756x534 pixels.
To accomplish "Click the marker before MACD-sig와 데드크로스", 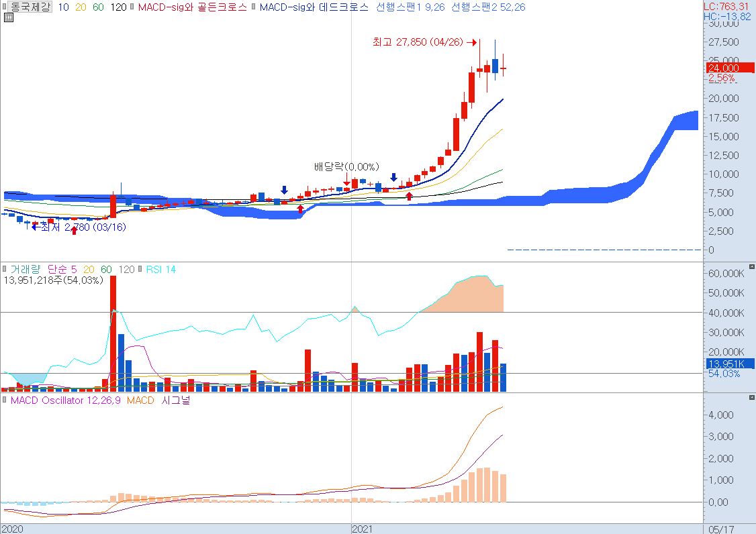I will point(254,7).
